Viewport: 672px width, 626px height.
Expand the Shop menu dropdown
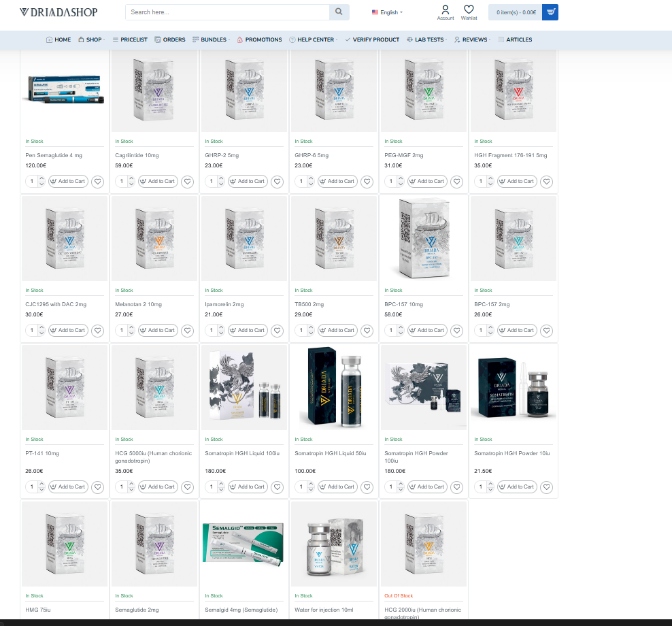click(92, 39)
